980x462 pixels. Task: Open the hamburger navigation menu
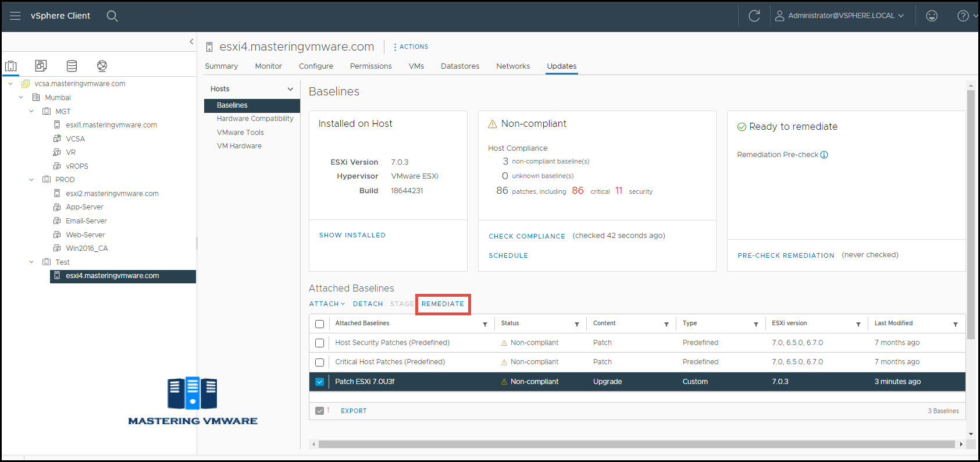pyautogui.click(x=15, y=16)
